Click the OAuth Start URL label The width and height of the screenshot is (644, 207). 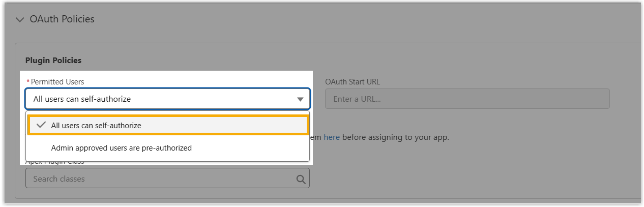[353, 81]
